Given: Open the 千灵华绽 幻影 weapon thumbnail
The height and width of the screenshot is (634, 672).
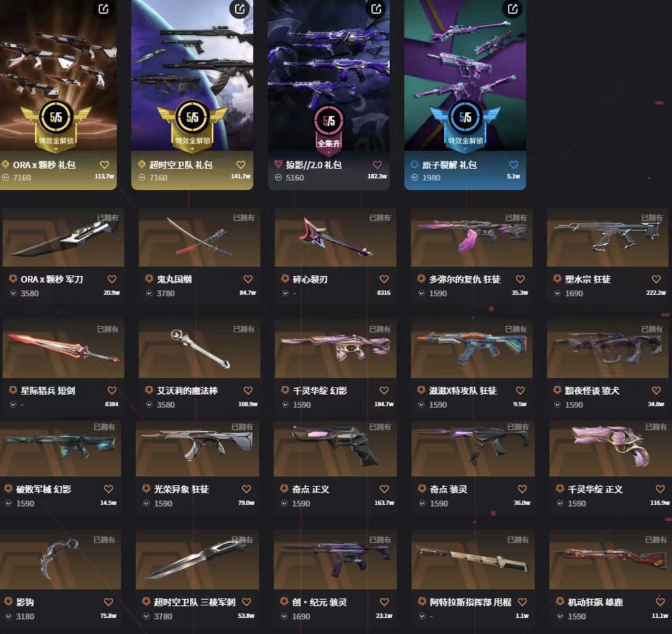Looking at the screenshot, I should (x=335, y=348).
